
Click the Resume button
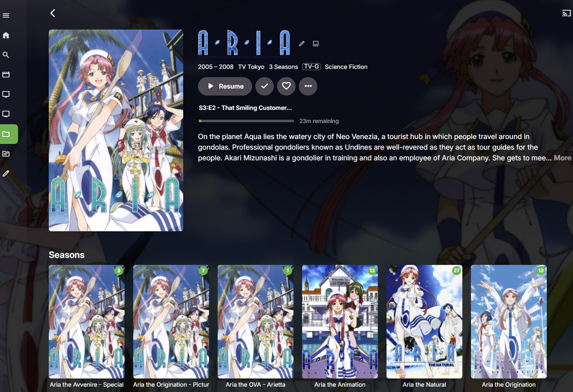coord(225,86)
